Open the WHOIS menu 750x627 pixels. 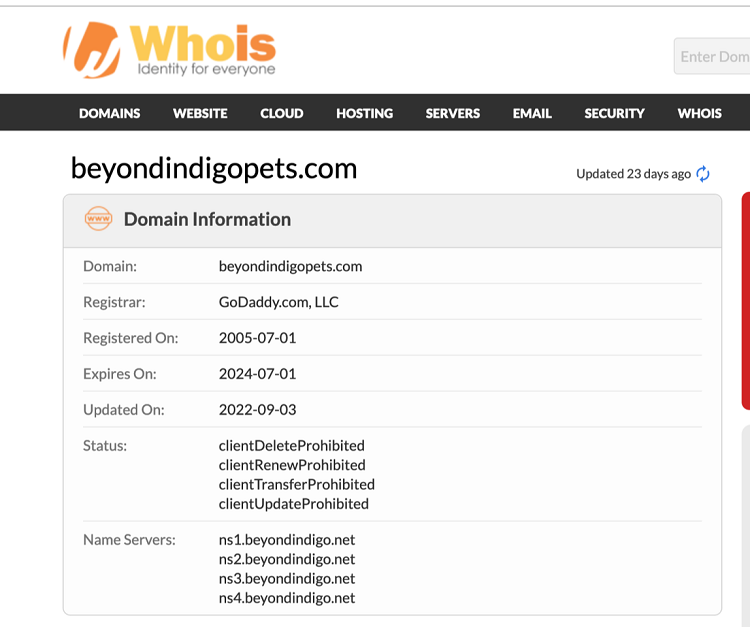click(699, 113)
